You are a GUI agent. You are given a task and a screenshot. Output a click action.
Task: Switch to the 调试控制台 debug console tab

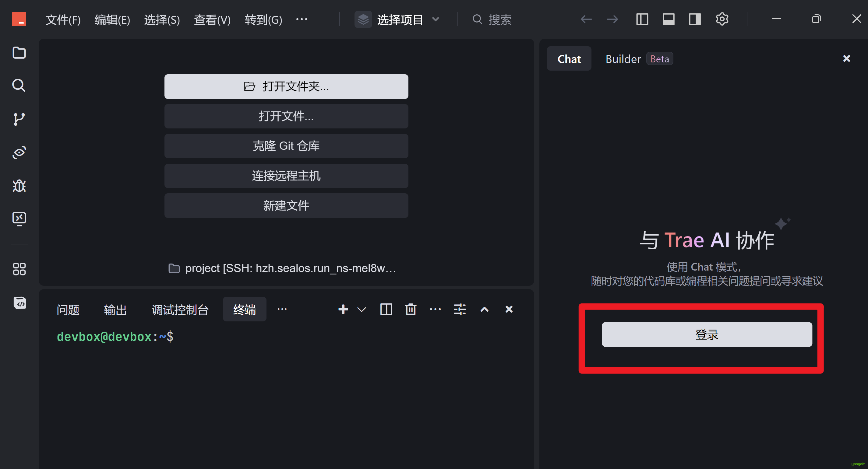pos(180,310)
